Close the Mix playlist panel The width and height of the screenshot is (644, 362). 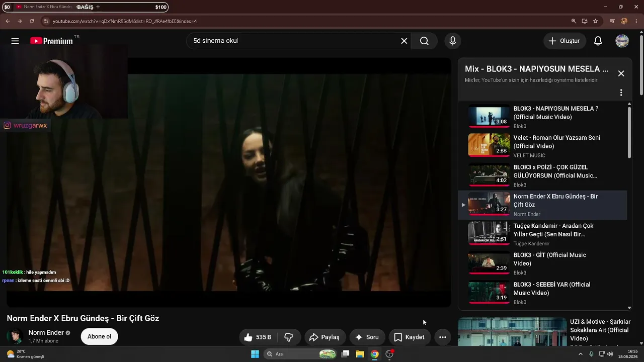coord(621,73)
